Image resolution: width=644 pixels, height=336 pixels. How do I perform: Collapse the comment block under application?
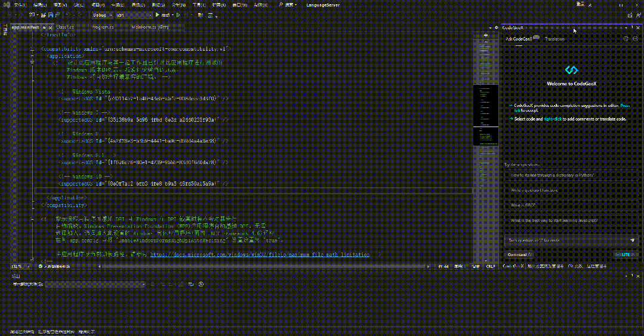(32, 63)
